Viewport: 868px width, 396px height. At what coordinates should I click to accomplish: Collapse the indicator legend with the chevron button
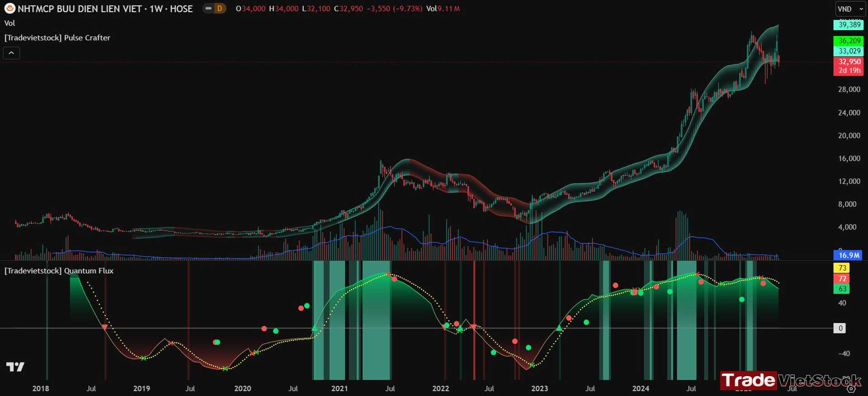pos(11,53)
